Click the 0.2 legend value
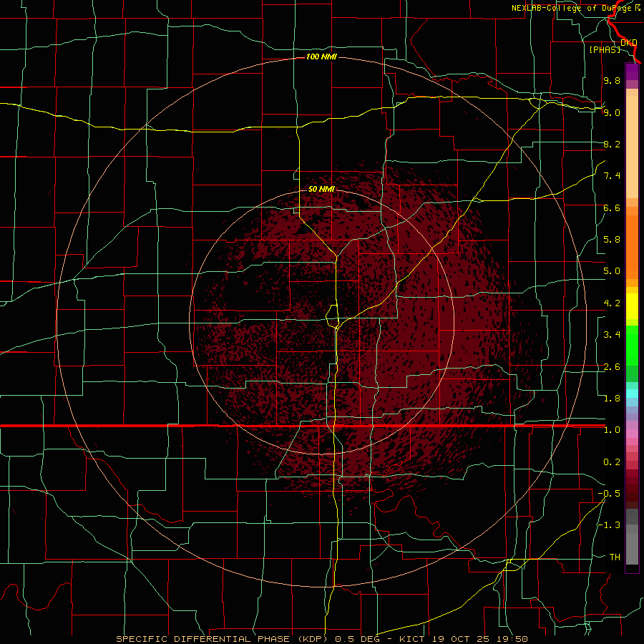Viewport: 644px width, 644px height. coord(612,462)
